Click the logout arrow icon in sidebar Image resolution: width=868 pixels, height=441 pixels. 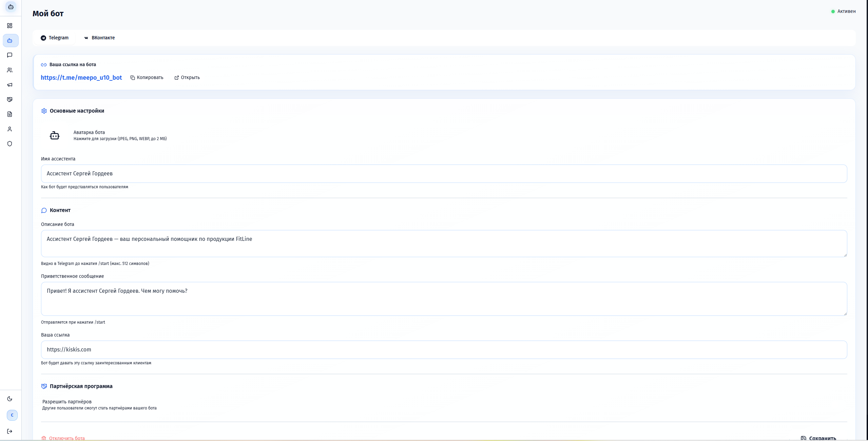(10, 432)
